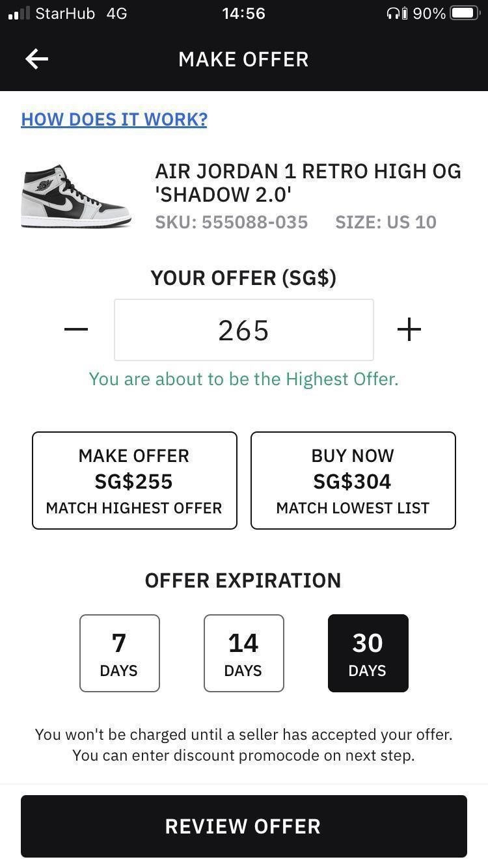Open the How Does It Work link
The width and height of the screenshot is (488, 868).
114,120
